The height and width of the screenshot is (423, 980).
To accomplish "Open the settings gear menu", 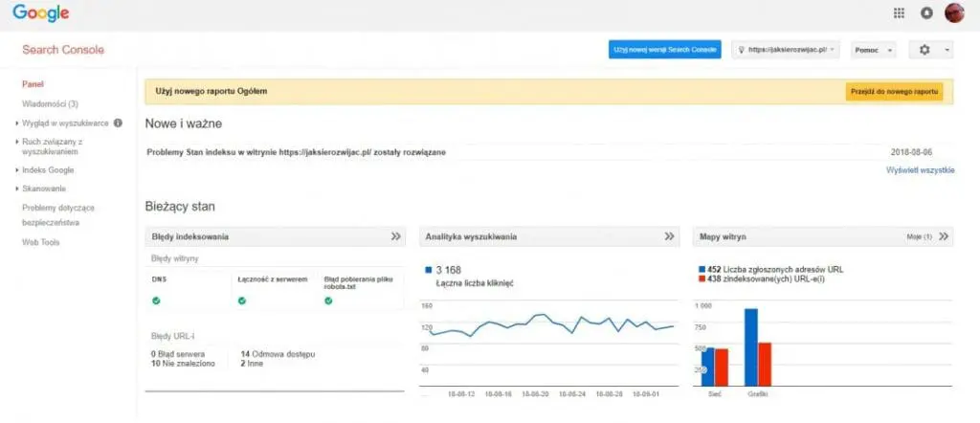I will point(930,50).
